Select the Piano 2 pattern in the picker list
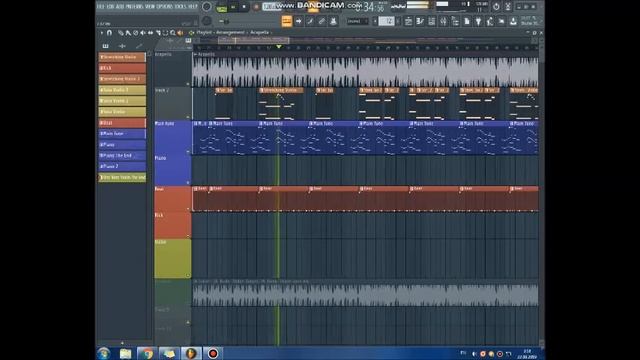This screenshot has height=360, width=640. click(x=122, y=167)
